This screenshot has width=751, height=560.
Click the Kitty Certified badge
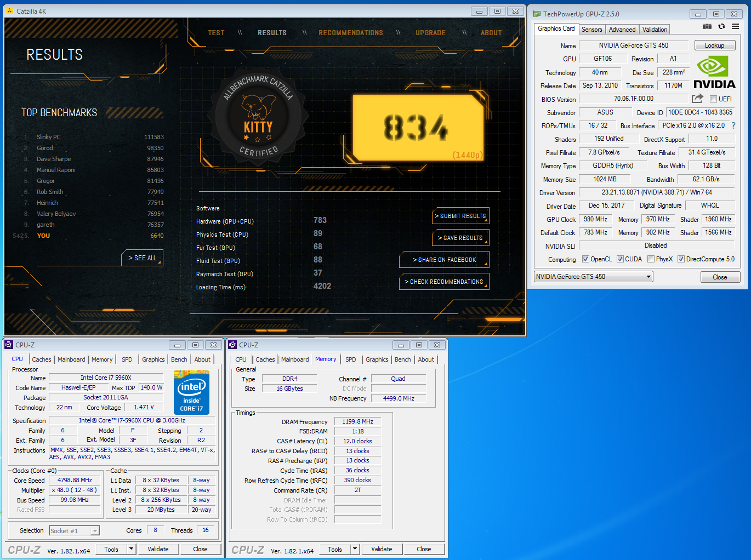pyautogui.click(x=258, y=117)
